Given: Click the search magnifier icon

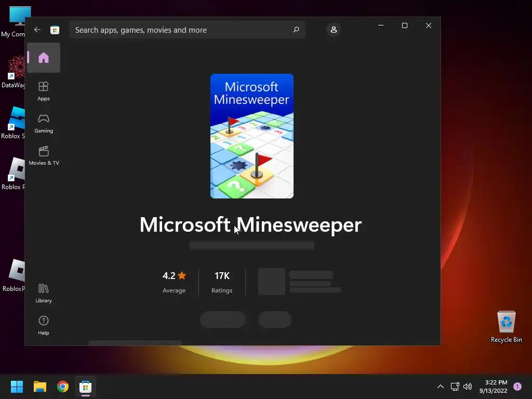Looking at the screenshot, I should 296,30.
